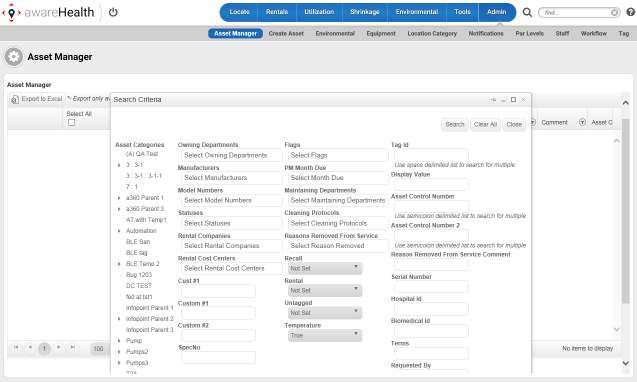Check the Select All checkbox
The image size is (637, 382).
(x=72, y=122)
